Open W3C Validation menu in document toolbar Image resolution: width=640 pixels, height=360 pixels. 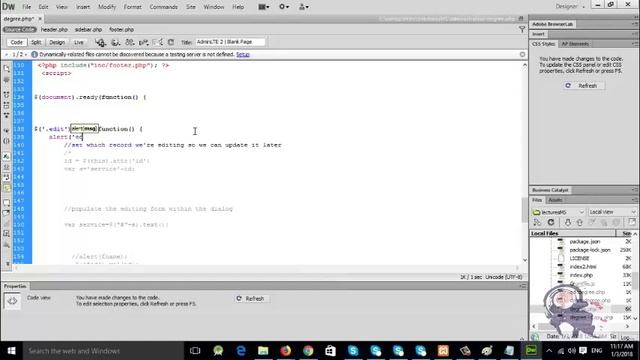click(144, 42)
